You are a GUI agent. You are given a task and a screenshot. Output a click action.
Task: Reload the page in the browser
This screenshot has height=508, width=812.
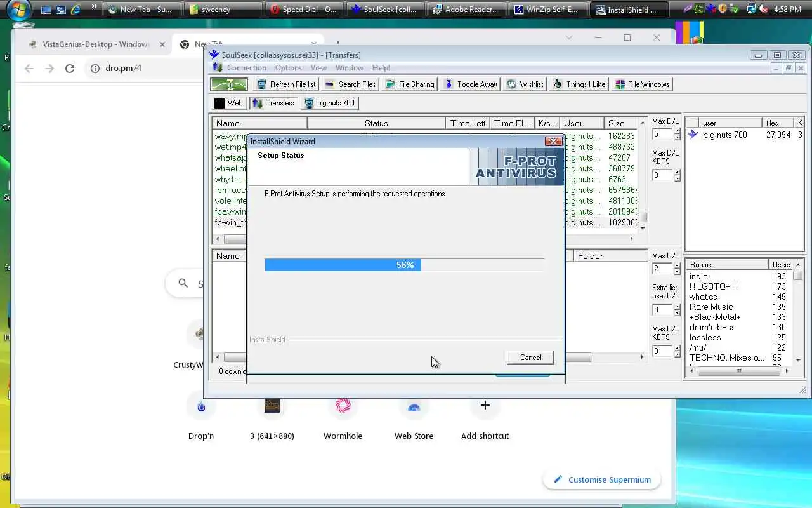(70, 68)
